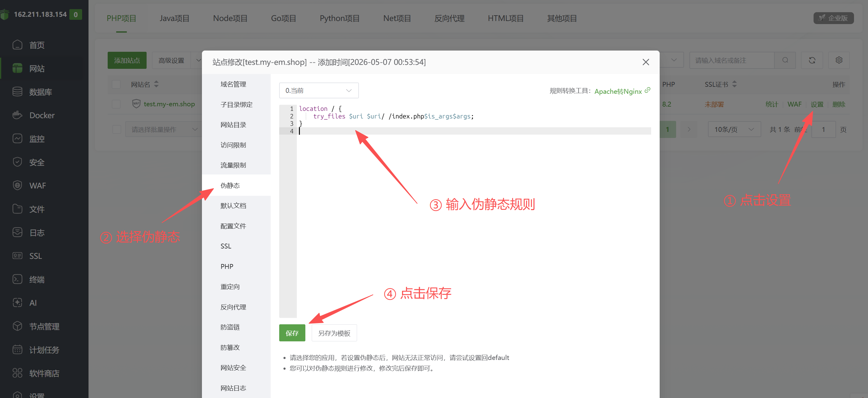Toggle the select-all sites checkbox
Screen dimensions: 868x398
pos(116,84)
